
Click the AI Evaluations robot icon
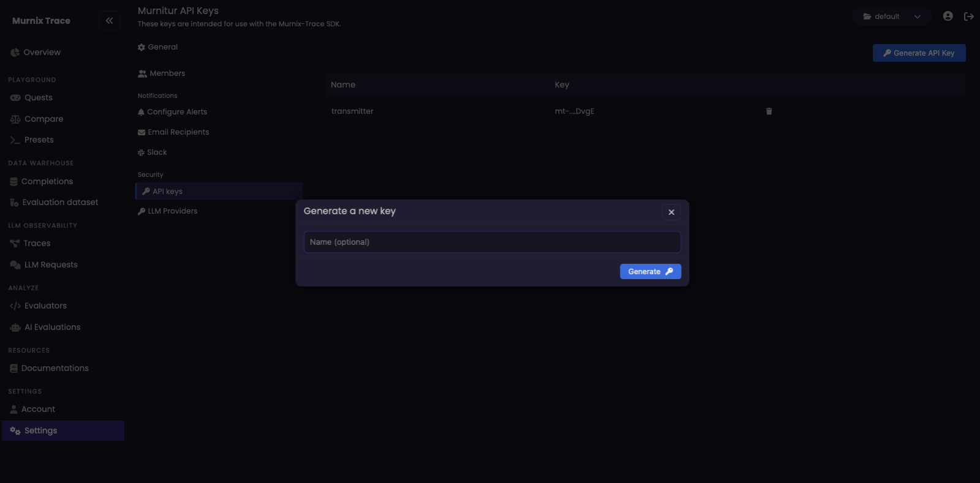15,328
